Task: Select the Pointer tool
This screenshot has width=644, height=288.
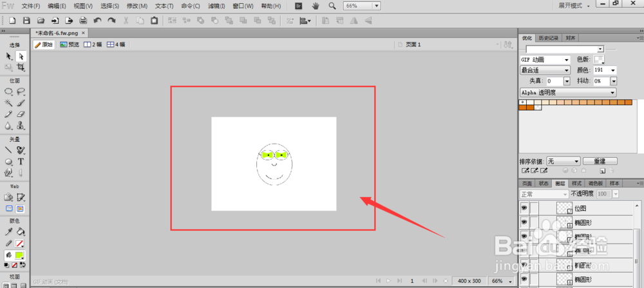Action: tap(8, 56)
